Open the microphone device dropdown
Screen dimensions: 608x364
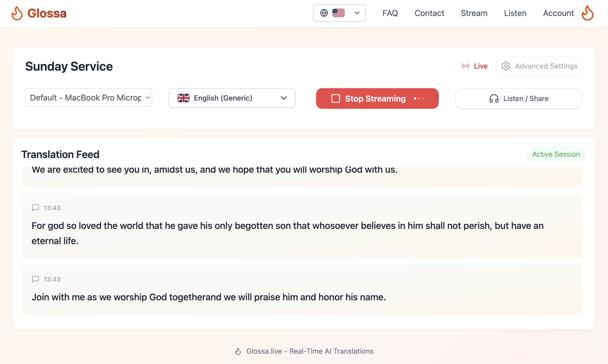[x=88, y=97]
